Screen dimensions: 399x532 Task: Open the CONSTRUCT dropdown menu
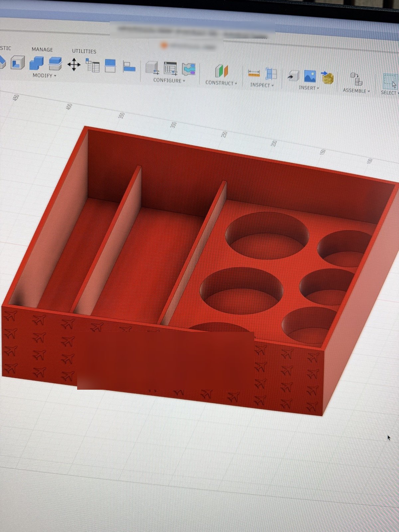(x=221, y=83)
